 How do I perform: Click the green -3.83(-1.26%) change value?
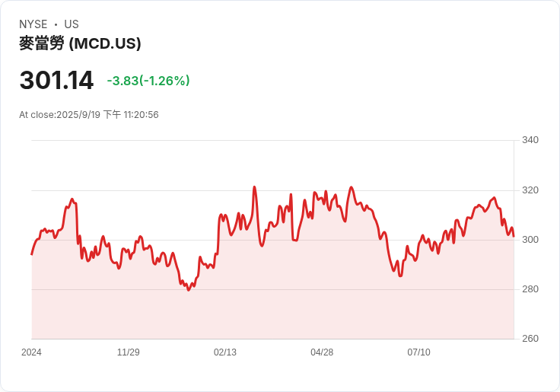pyautogui.click(x=148, y=81)
